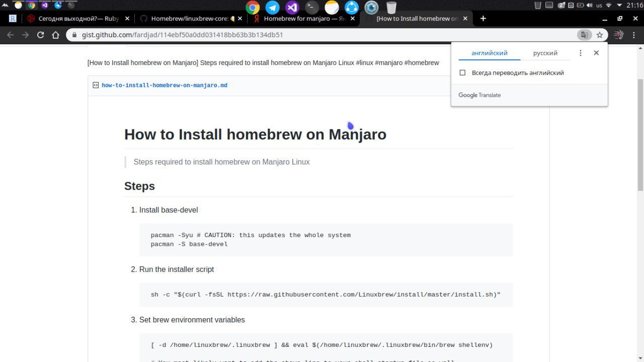This screenshot has height=362, width=644.
Task: Open how-to-install-homebrew-on-manjaro.md file link
Action: click(165, 86)
